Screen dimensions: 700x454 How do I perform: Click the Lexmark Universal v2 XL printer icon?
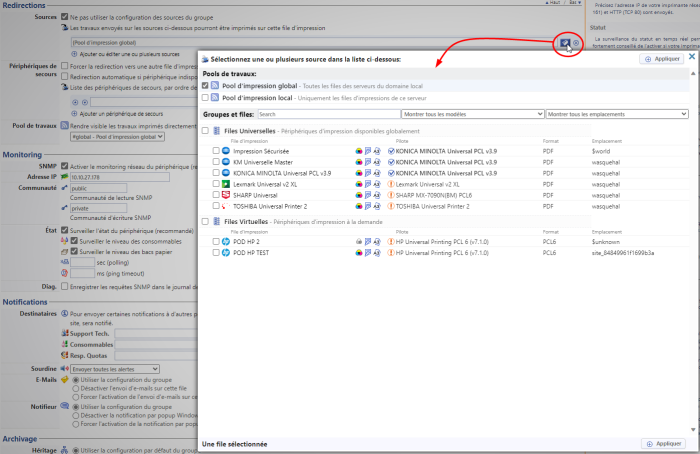(x=226, y=183)
